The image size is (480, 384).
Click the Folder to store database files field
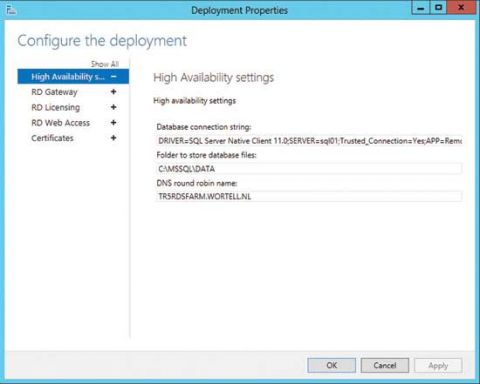click(309, 169)
